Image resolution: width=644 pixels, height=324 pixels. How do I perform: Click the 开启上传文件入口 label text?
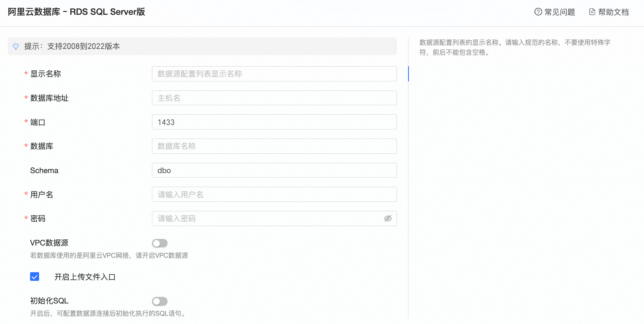[x=85, y=277]
